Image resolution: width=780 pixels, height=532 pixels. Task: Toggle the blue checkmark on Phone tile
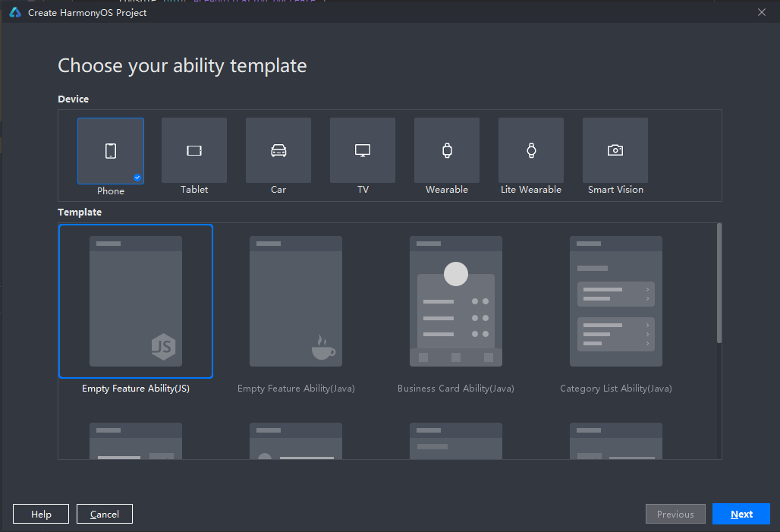coord(137,178)
